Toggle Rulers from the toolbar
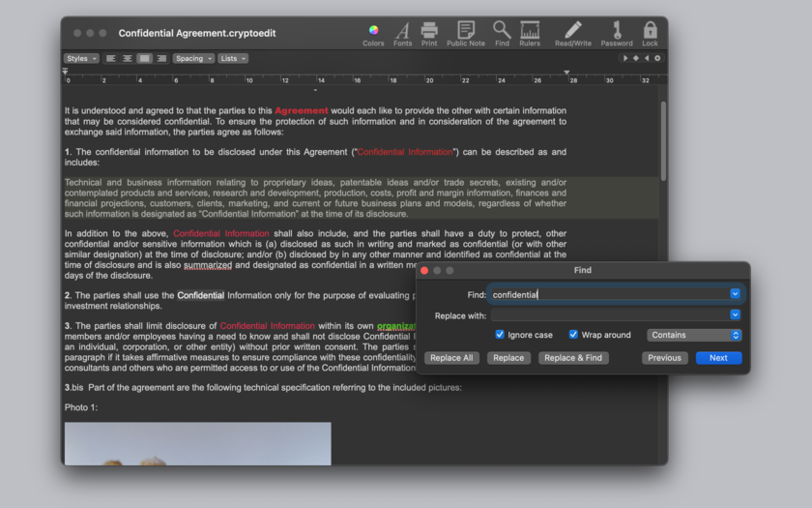Screen dimensions: 812x508 [530, 35]
